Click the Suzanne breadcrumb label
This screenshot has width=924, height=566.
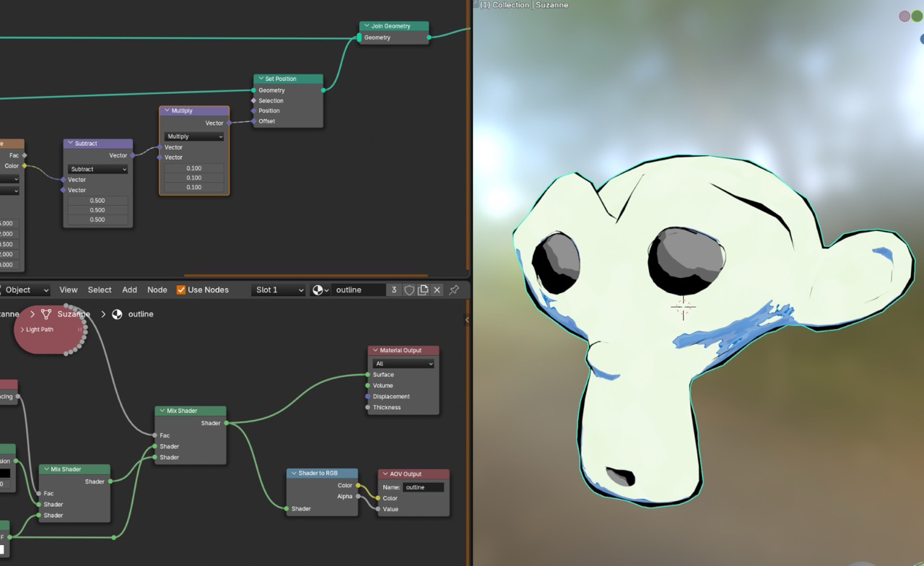[x=74, y=314]
